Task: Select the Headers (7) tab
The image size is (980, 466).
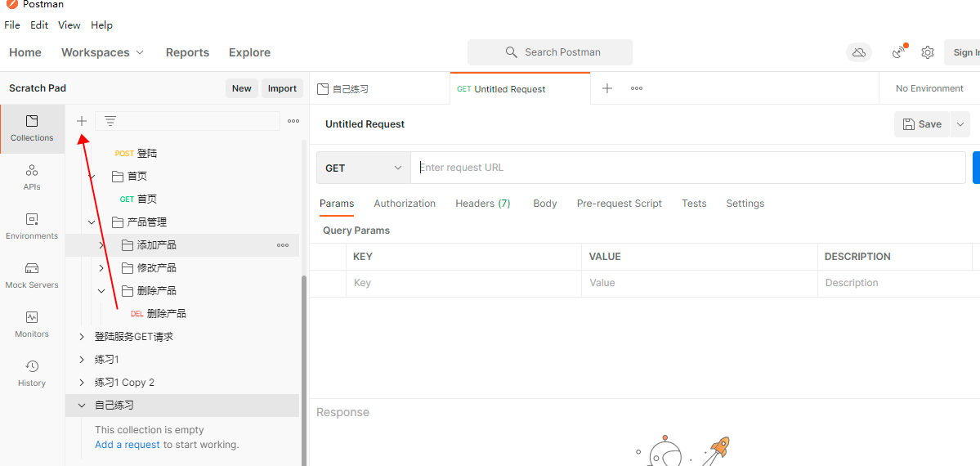Action: coord(482,204)
